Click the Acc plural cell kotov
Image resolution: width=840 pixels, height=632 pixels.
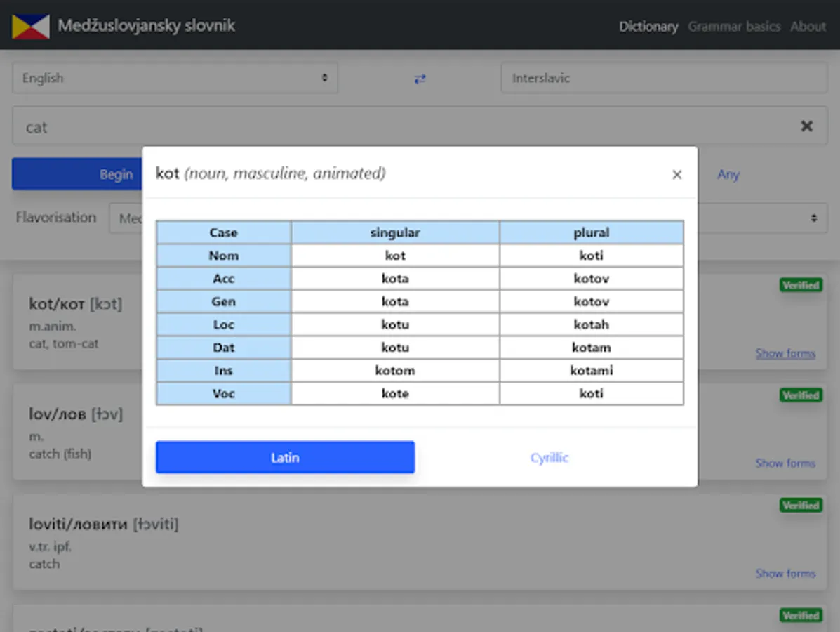[592, 279]
